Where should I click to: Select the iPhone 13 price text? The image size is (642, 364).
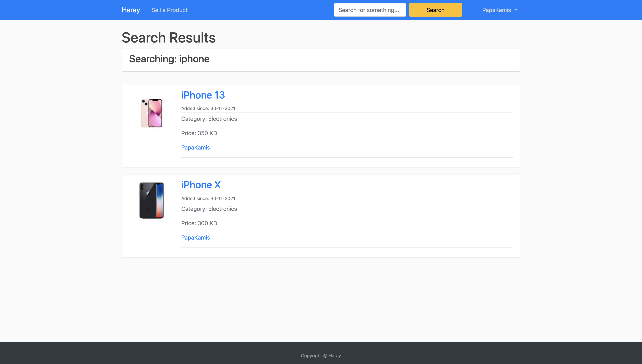[199, 133]
